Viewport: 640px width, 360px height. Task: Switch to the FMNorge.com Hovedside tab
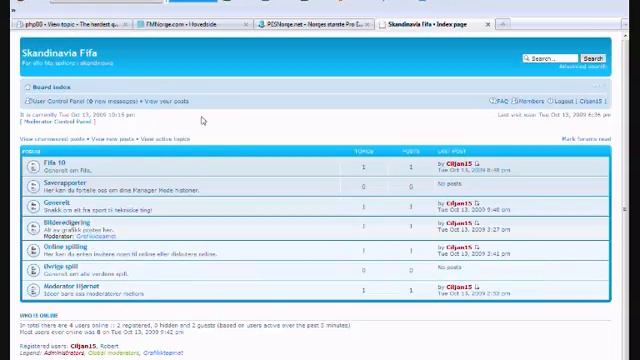pos(193,24)
